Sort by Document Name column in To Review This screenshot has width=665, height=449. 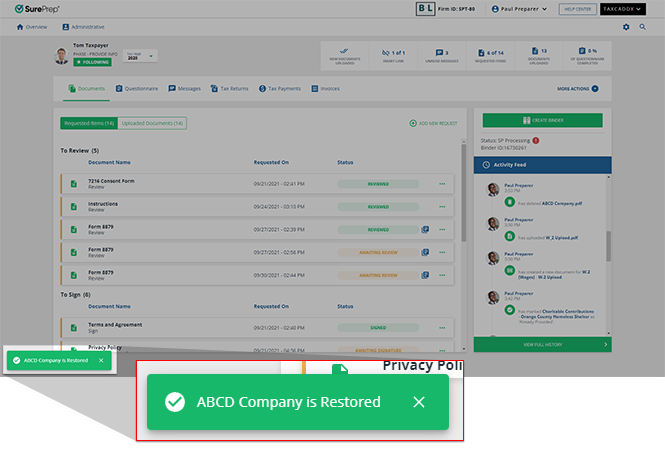pyautogui.click(x=109, y=162)
